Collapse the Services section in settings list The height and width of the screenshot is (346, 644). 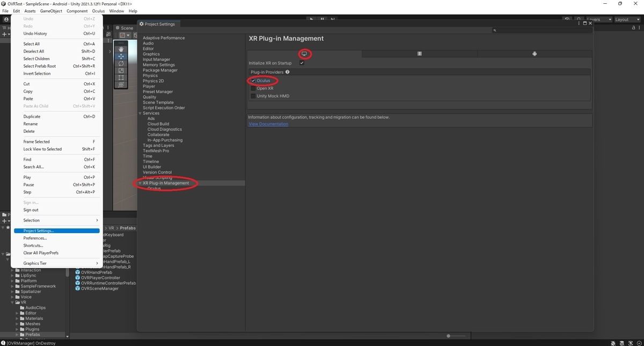pos(140,113)
